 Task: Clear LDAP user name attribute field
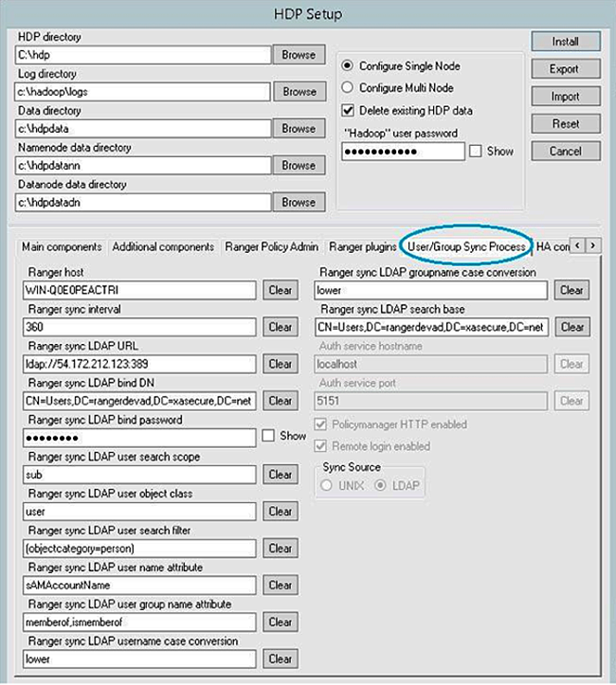click(281, 585)
